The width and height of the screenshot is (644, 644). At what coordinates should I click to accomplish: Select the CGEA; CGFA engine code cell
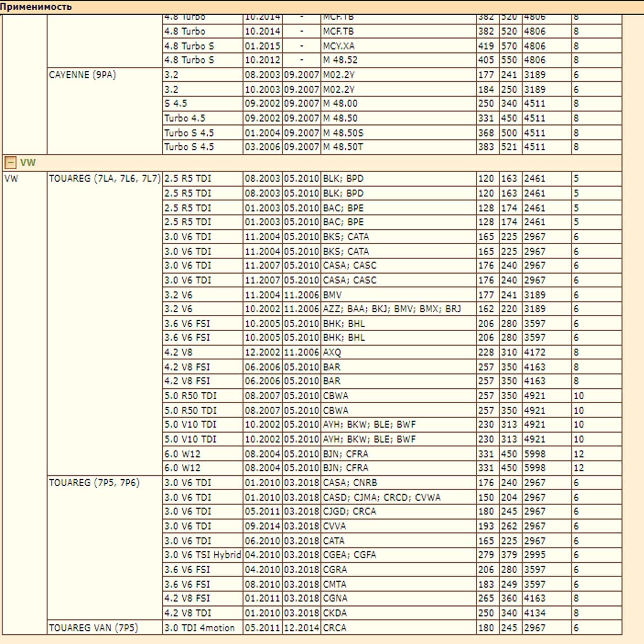point(349,555)
